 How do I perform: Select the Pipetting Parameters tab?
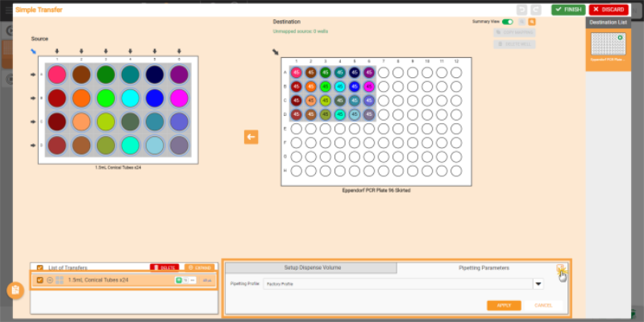pyautogui.click(x=484, y=267)
